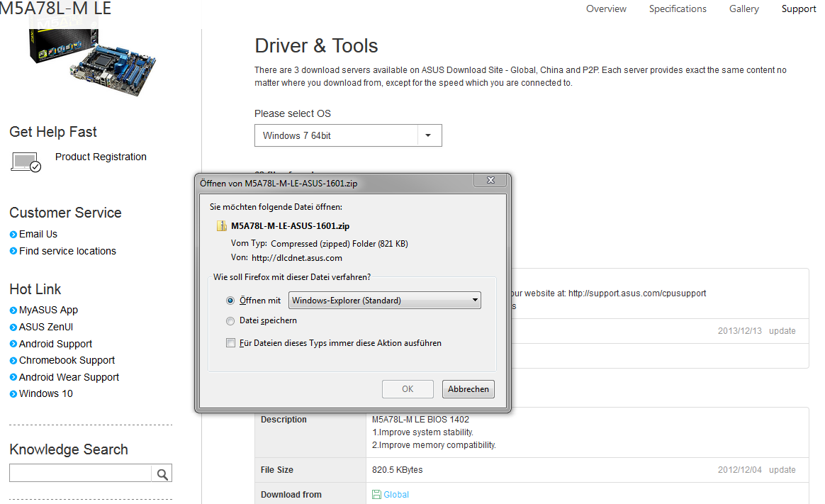The width and height of the screenshot is (825, 504).
Task: Check 'Für Dateien dieses Typs immer diese Aktion ausführen'
Action: pos(230,343)
